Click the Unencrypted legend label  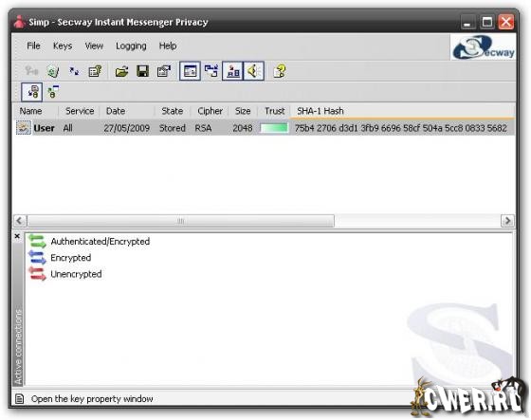76,274
